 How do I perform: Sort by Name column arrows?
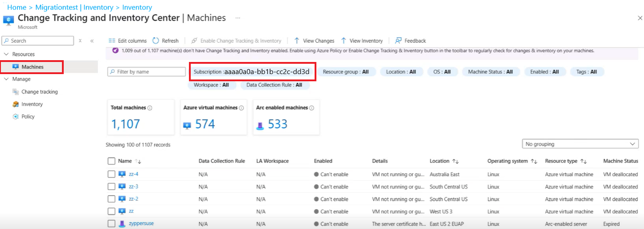point(138,161)
